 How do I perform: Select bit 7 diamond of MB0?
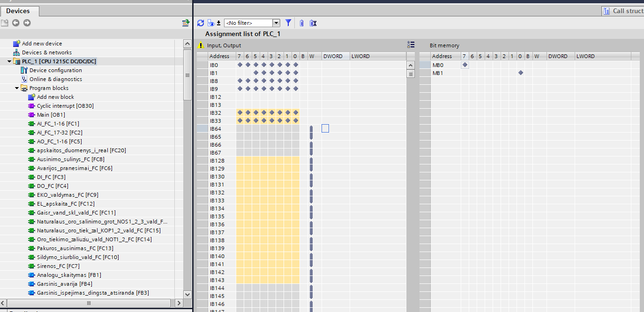coord(464,65)
